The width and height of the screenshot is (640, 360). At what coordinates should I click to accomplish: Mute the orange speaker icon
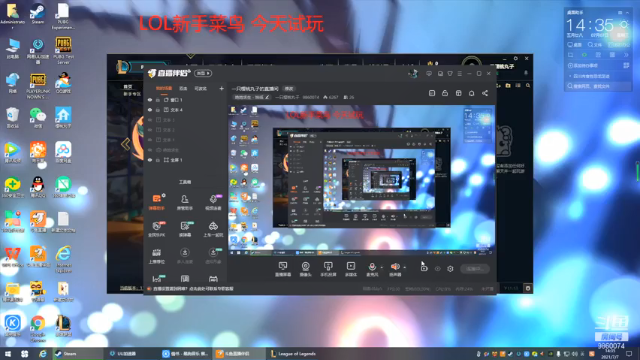pyautogui.click(x=395, y=268)
